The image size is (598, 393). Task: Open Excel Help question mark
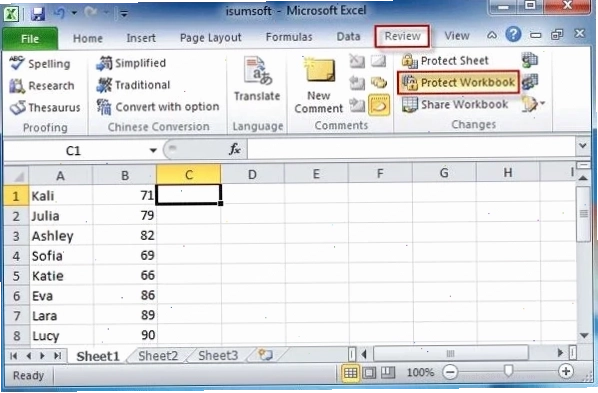tap(513, 35)
